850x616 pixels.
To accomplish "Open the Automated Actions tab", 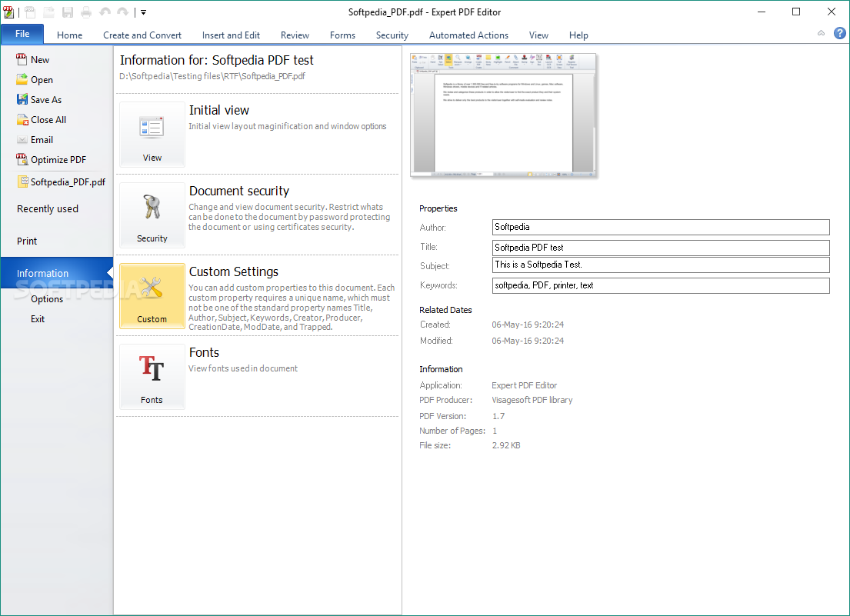I will (469, 35).
